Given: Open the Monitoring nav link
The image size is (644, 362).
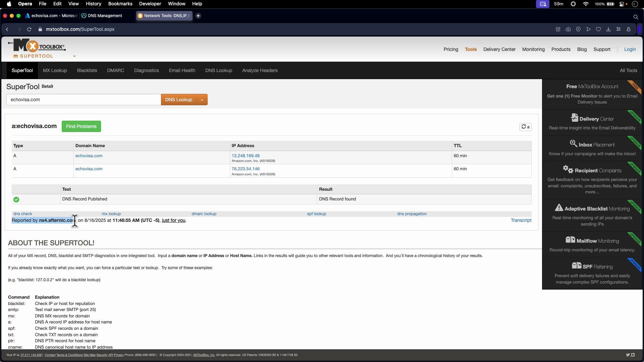Looking at the screenshot, I should (x=533, y=50).
